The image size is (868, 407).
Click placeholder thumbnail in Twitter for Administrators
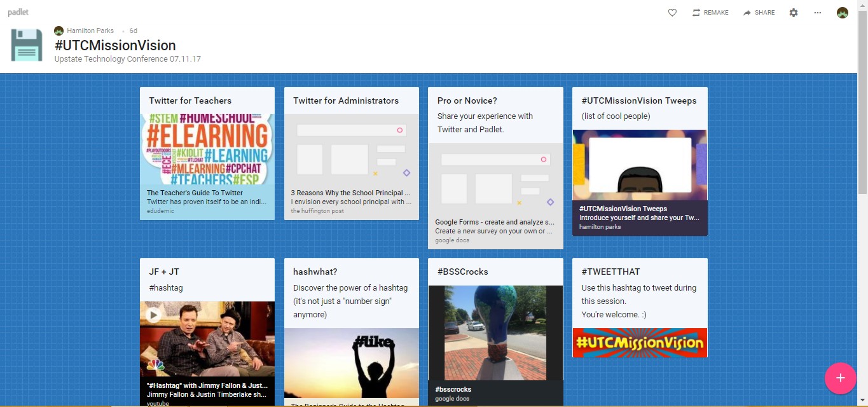[x=352, y=149]
